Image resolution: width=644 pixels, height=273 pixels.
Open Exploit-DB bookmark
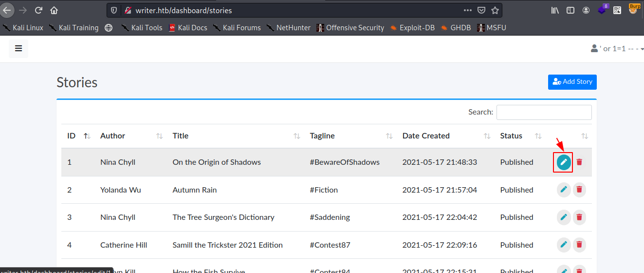click(x=412, y=28)
